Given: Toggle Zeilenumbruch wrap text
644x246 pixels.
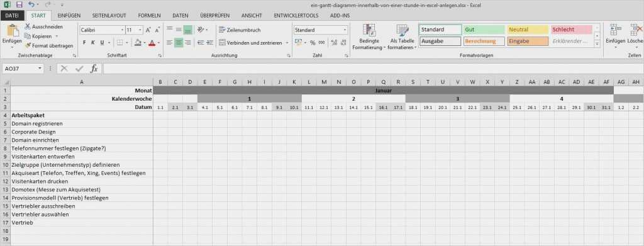Looking at the screenshot, I should (x=240, y=30).
